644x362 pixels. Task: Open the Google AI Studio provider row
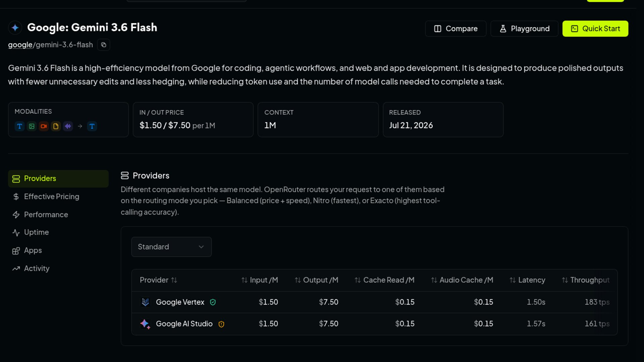pos(374,324)
